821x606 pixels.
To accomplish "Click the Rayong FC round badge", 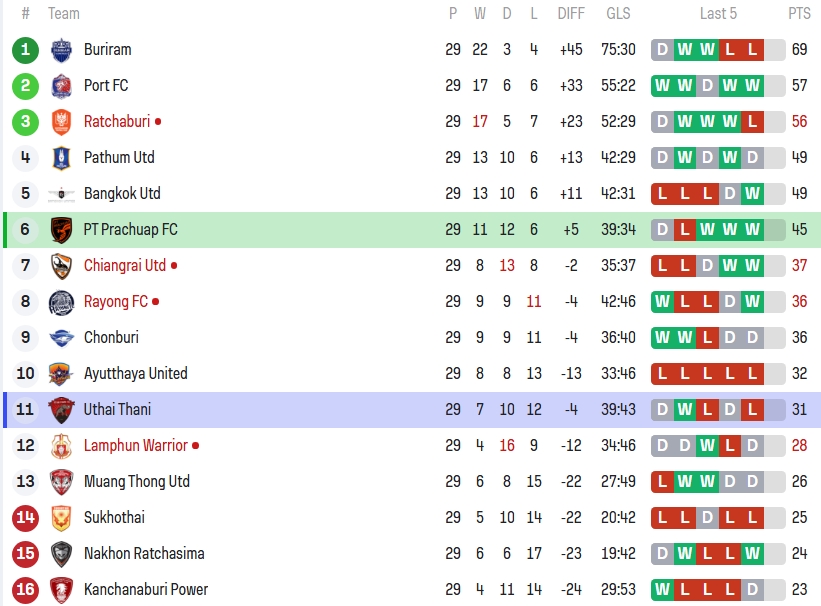I will coord(61,302).
